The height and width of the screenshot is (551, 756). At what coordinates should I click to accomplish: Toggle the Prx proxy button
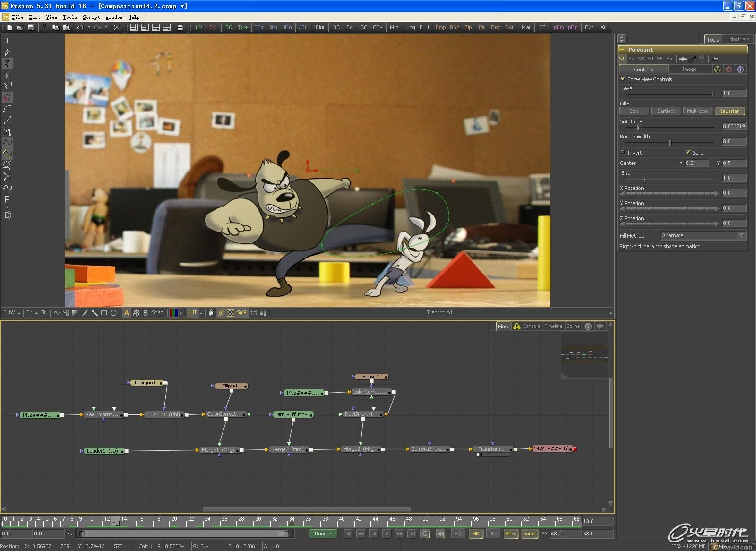tap(493, 534)
